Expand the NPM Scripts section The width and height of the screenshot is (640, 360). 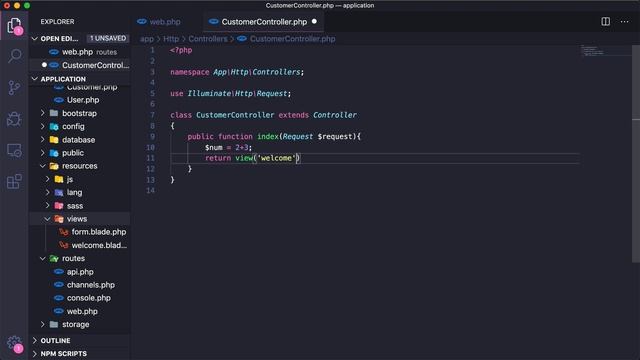click(35, 353)
